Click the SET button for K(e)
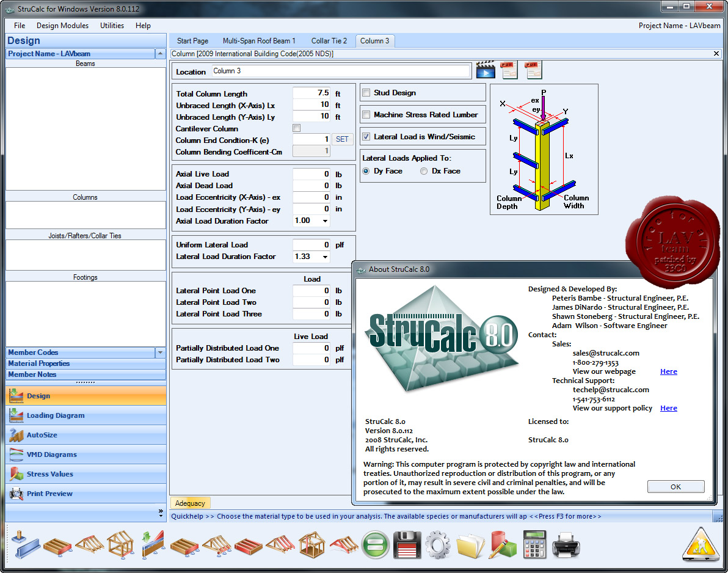 coord(342,139)
